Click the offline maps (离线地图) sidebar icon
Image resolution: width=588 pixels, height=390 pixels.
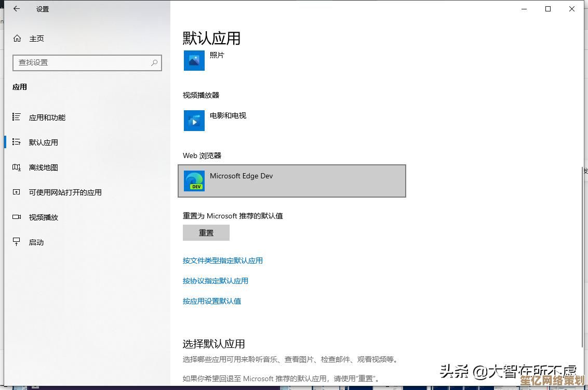(x=17, y=167)
